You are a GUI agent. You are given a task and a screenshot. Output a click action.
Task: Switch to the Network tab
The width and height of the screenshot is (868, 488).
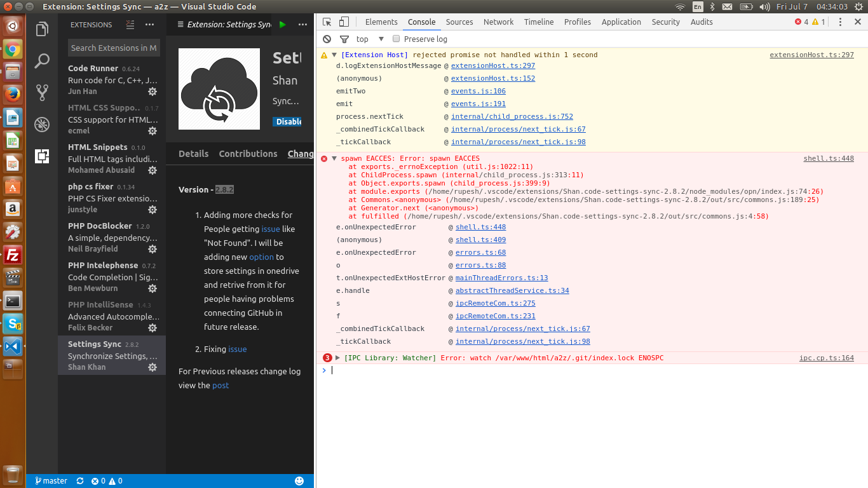click(x=499, y=22)
